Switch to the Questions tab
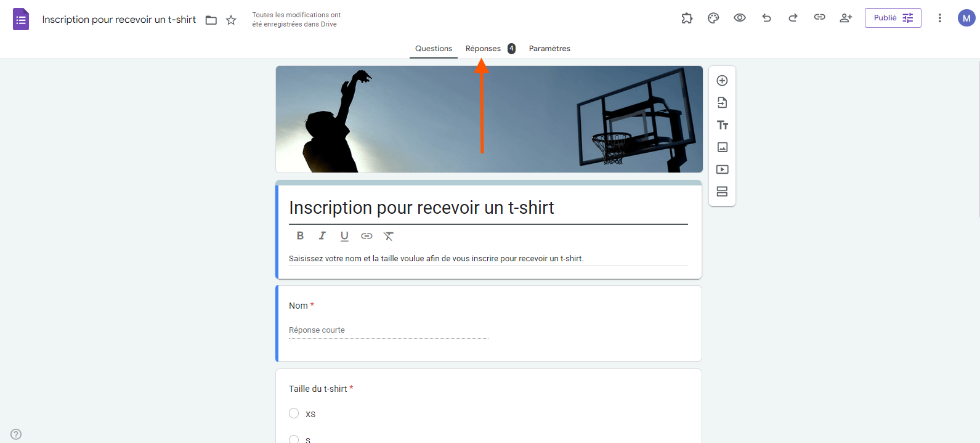The height and width of the screenshot is (443, 980). tap(434, 49)
